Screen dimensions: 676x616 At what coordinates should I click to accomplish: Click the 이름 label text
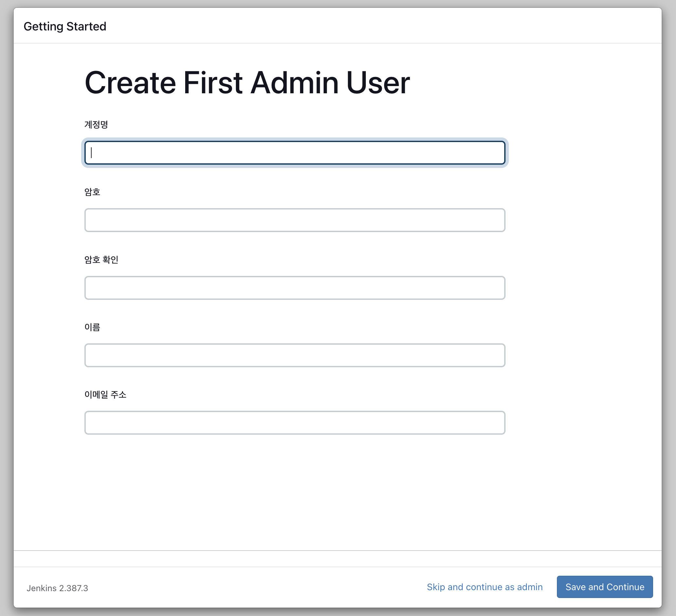pos(92,327)
